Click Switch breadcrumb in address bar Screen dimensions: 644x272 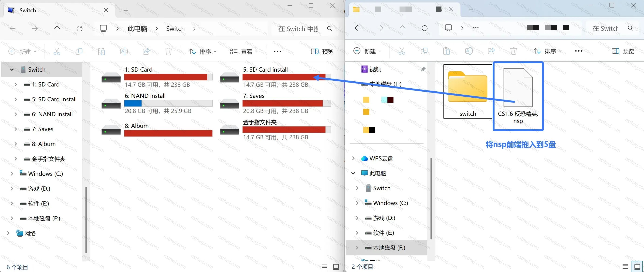176,29
